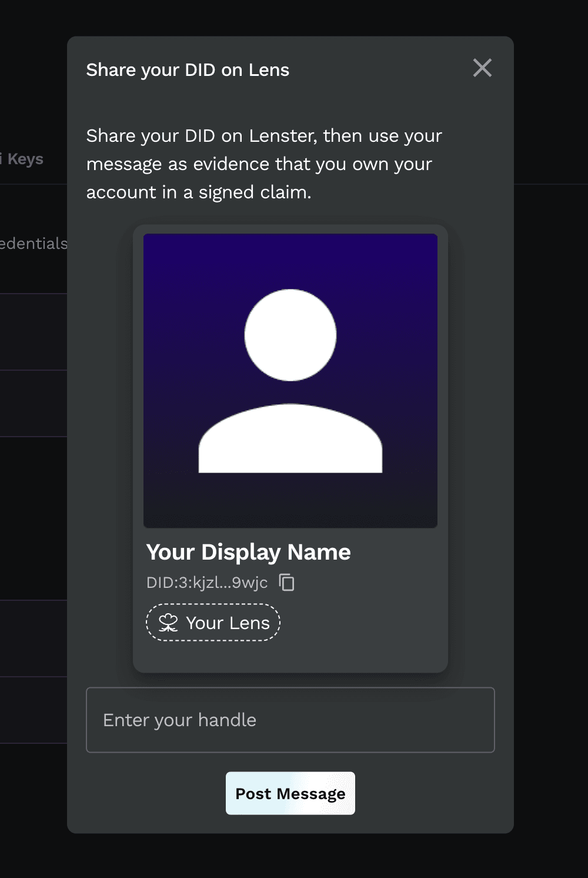Copy the DID using the copy icon
Viewport: 588px width, 878px height.
pyautogui.click(x=287, y=582)
